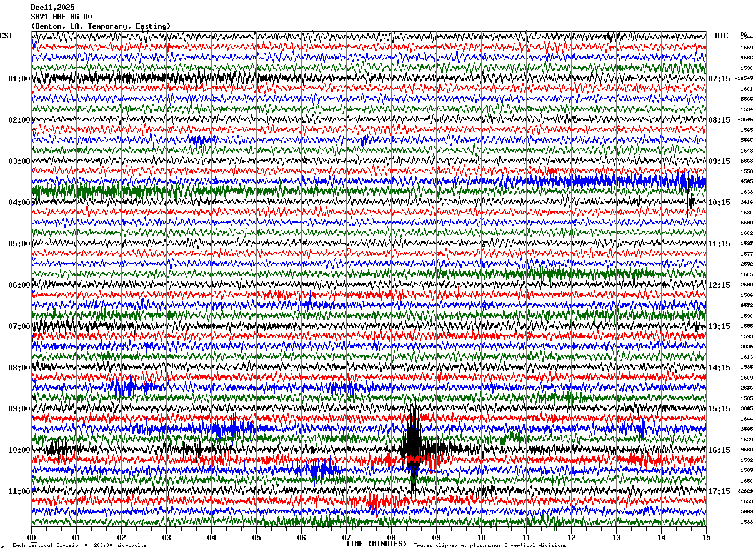
Task: Click the large black seismic event burst at 10:00
Action: tap(412, 448)
